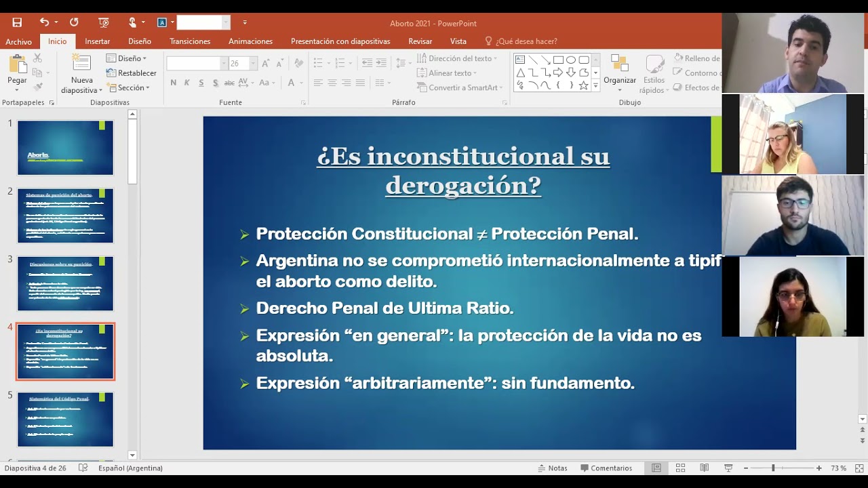
Task: Click the ¿Qué desea hacer? search box
Action: coord(521,41)
